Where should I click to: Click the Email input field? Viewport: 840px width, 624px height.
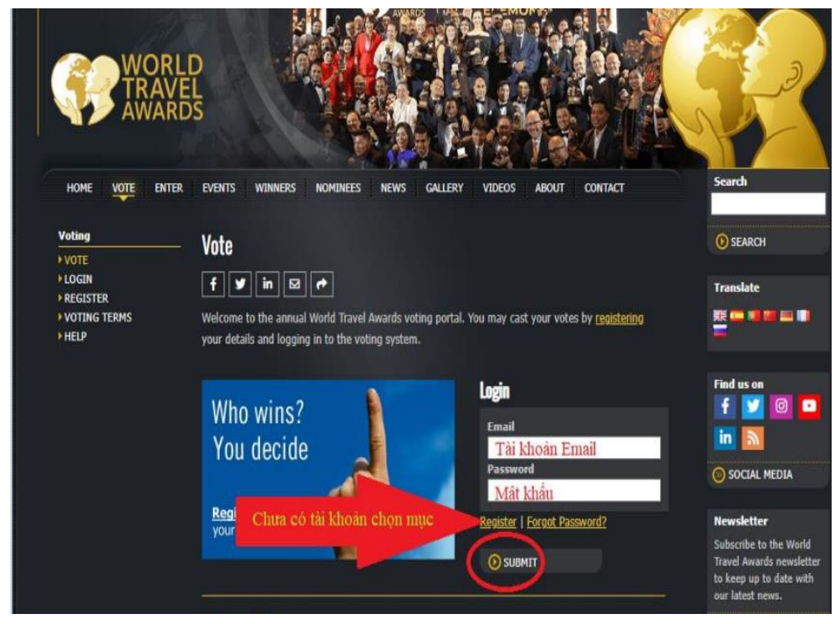coord(573,448)
